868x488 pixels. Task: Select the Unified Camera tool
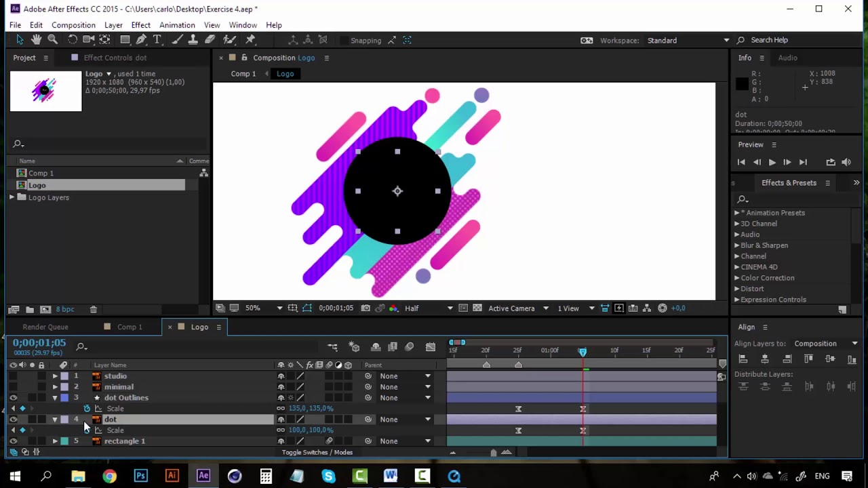89,40
